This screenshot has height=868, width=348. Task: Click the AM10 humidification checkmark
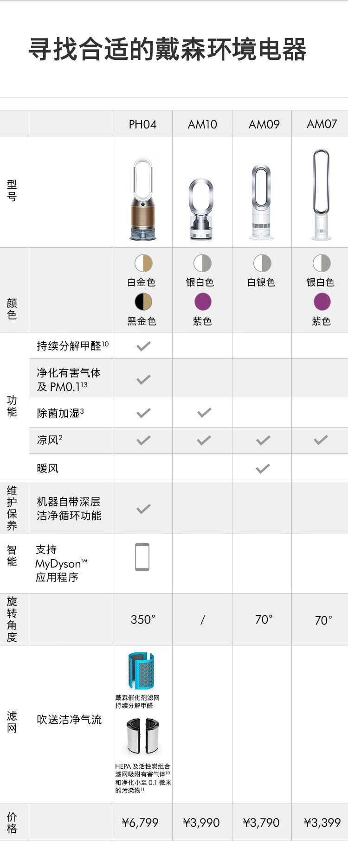[204, 413]
